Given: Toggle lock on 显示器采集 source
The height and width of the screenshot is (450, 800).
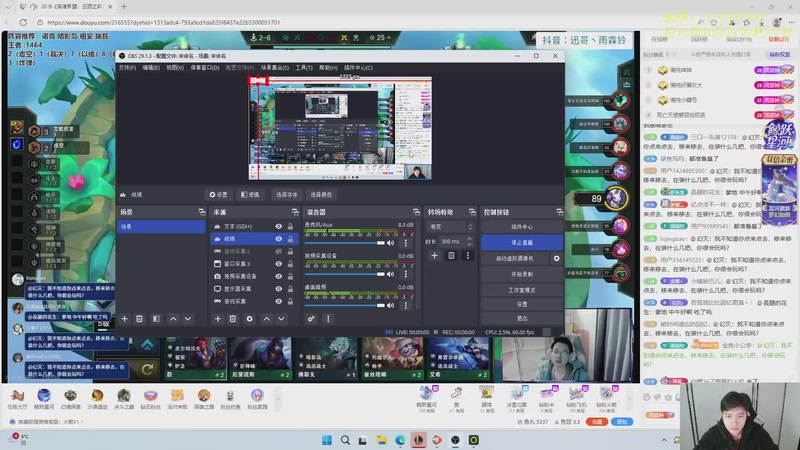Looking at the screenshot, I should (290, 289).
